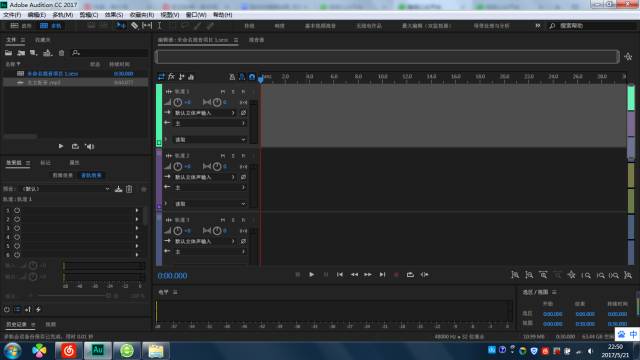Viewport: 640px width, 360px height.
Task: Play the multitrack session
Action: click(311, 275)
